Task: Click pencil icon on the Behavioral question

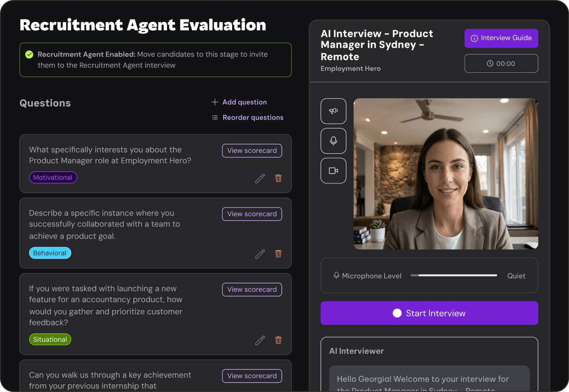Action: [x=260, y=254]
